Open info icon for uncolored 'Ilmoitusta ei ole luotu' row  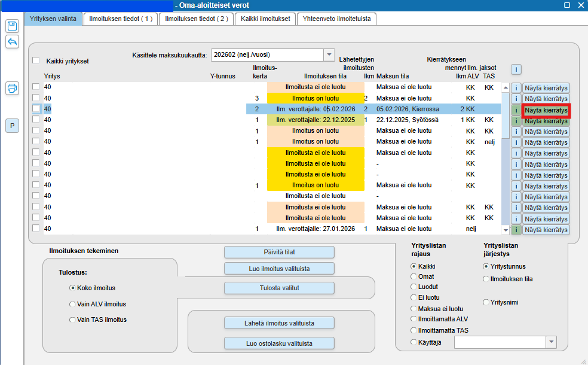click(516, 197)
